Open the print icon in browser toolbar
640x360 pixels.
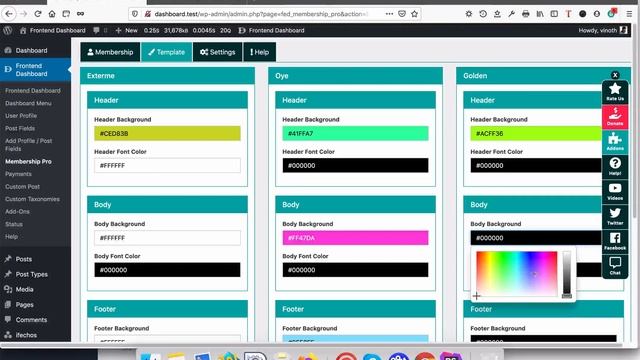tap(526, 14)
